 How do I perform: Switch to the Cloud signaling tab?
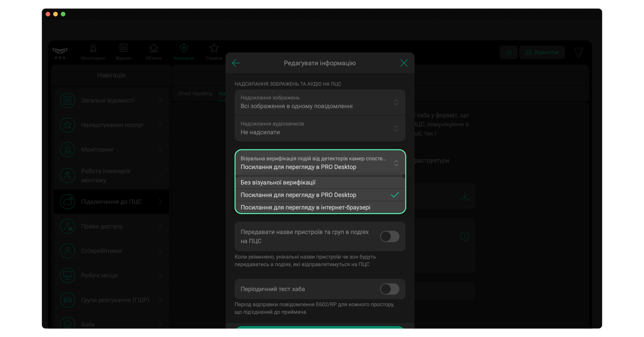(195, 93)
